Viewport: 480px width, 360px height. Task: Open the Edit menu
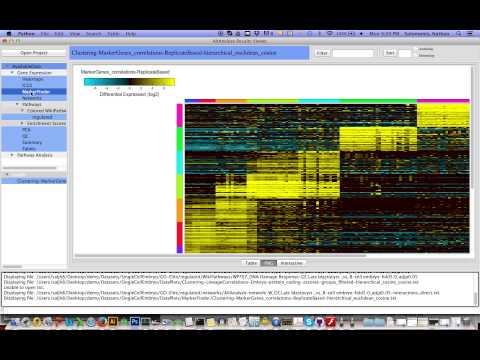pos(59,34)
